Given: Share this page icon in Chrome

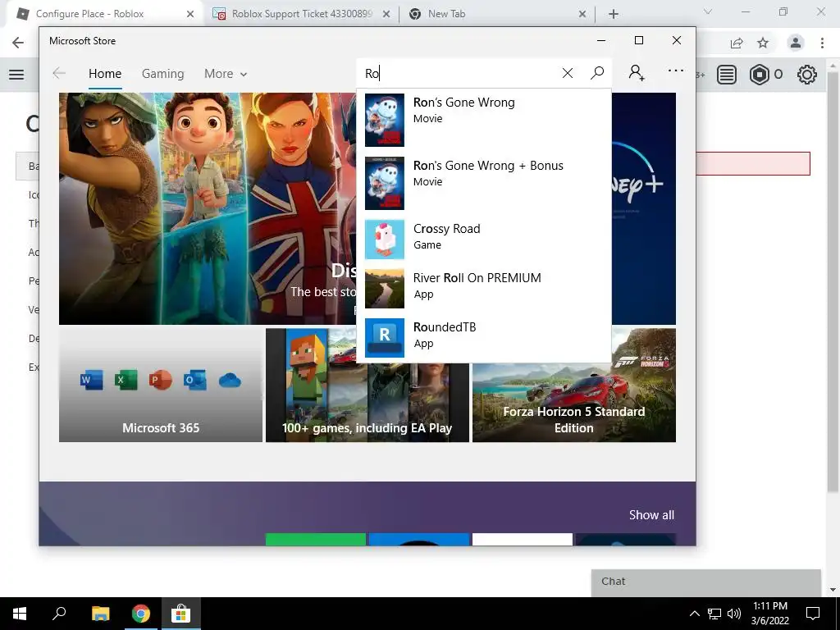Looking at the screenshot, I should 737,43.
